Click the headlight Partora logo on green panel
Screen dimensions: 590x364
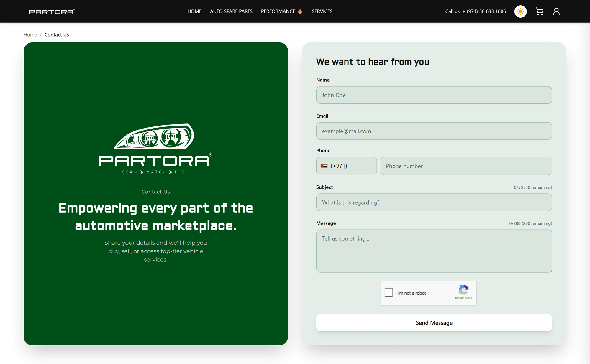click(x=156, y=149)
